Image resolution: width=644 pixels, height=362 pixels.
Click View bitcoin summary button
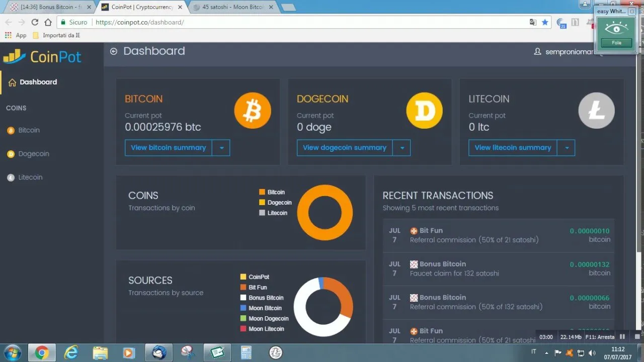pos(169,148)
